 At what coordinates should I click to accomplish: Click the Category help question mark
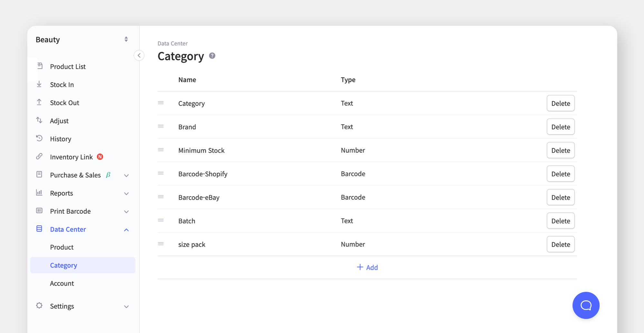coord(212,55)
